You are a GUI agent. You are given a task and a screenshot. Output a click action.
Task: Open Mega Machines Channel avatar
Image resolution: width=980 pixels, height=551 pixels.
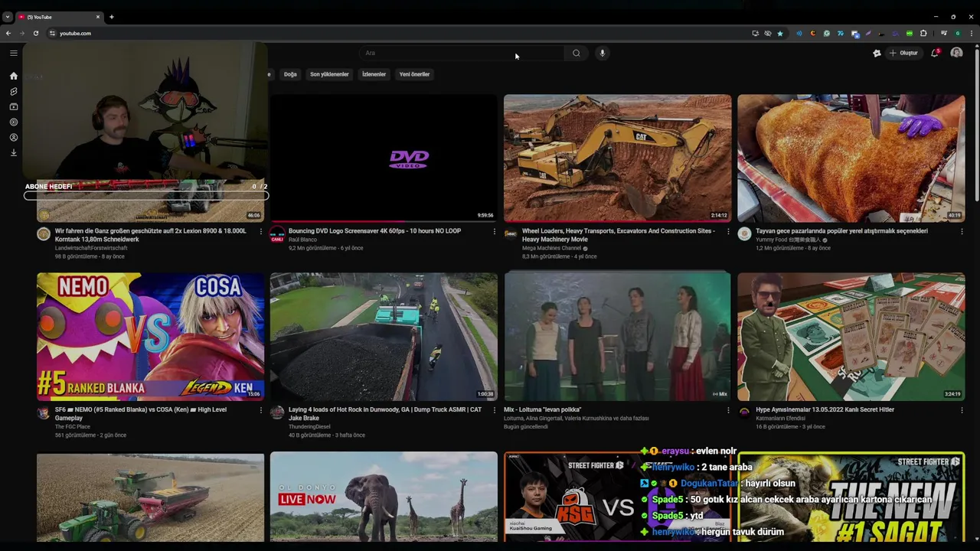click(511, 234)
